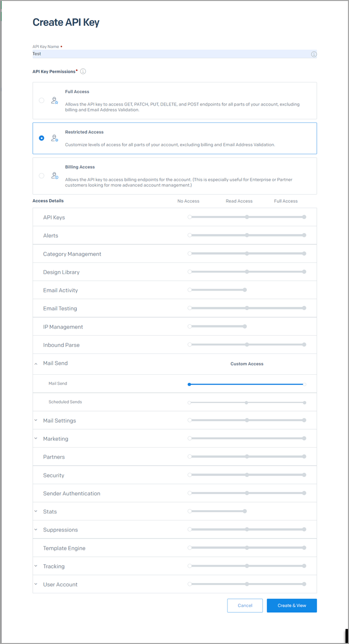Image resolution: width=349 pixels, height=644 pixels.
Task: Set Scheduled Sends slider to Full Access
Action: (304, 403)
